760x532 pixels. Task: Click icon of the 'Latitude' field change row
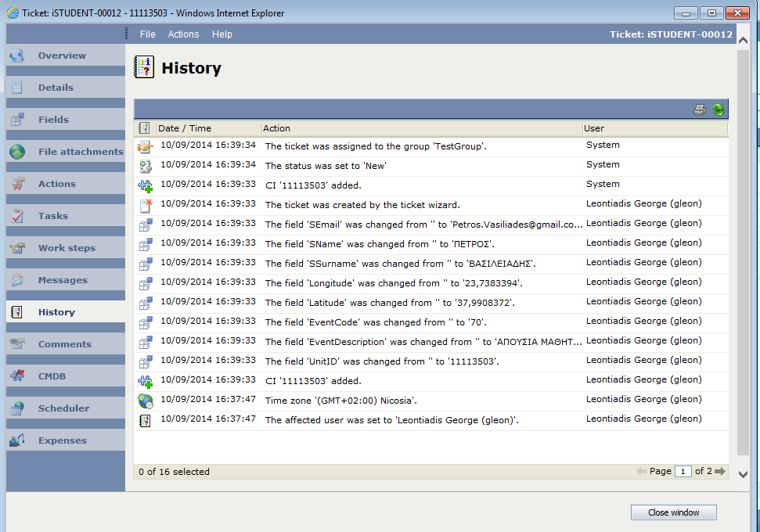pos(145,303)
